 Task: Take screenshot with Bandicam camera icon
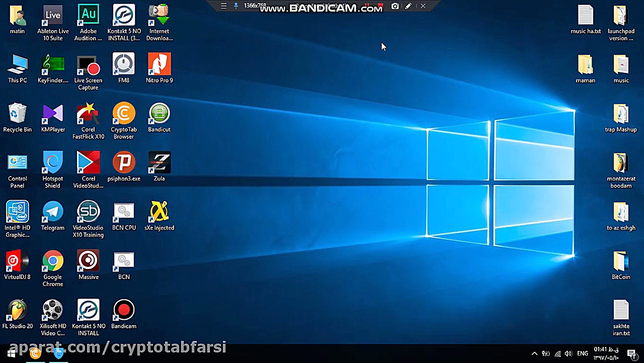tap(395, 6)
